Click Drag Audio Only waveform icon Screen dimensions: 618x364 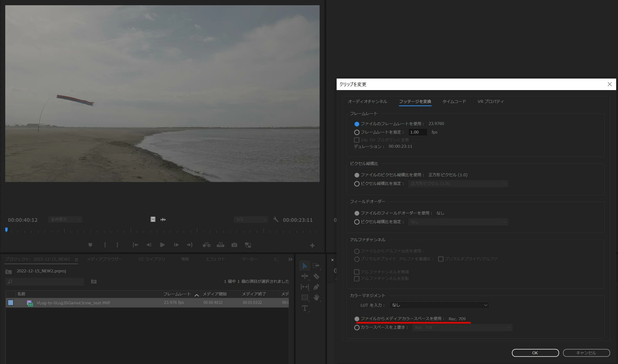click(x=163, y=219)
